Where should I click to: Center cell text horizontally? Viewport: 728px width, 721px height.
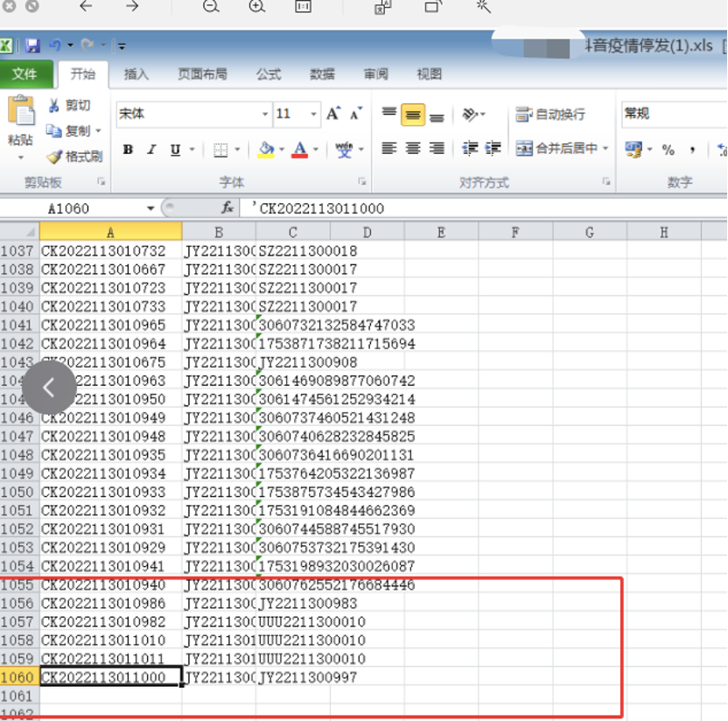[x=413, y=149]
